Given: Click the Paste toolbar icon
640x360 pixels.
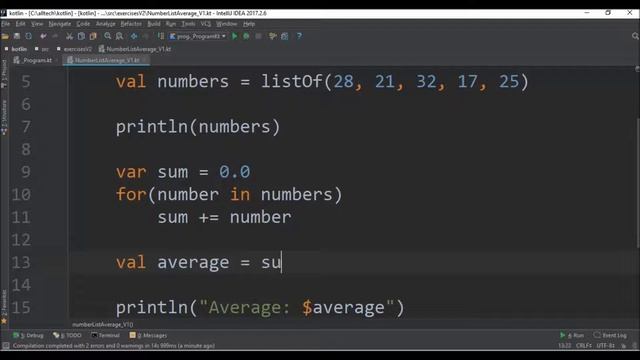Looking at the screenshot, I should (93, 36).
